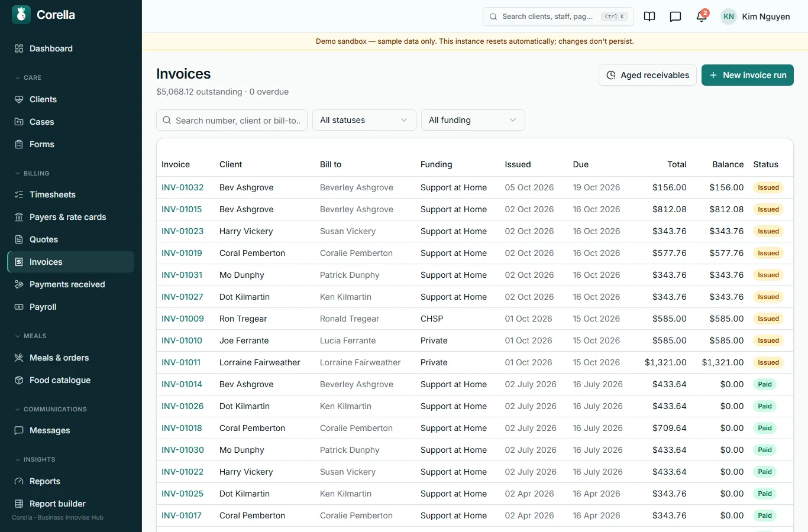The width and height of the screenshot is (808, 532).
Task: Collapse the CARE sidebar section
Action: (28, 77)
